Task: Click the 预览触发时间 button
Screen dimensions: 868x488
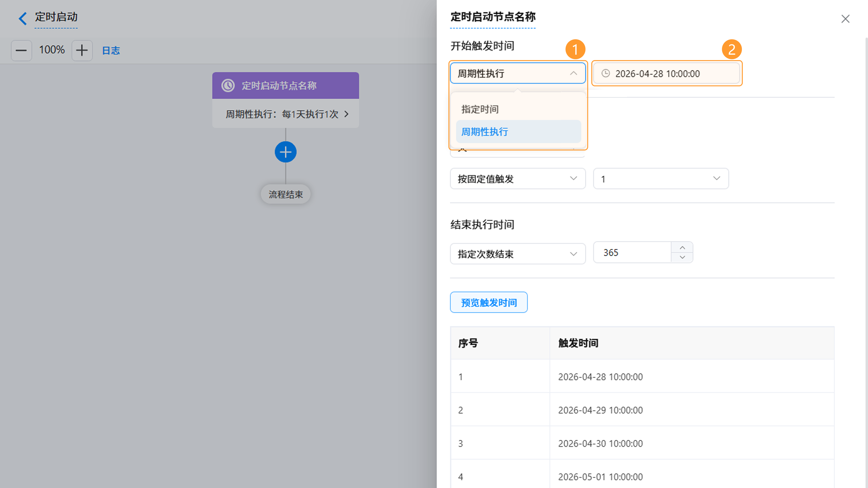Action: 488,303
